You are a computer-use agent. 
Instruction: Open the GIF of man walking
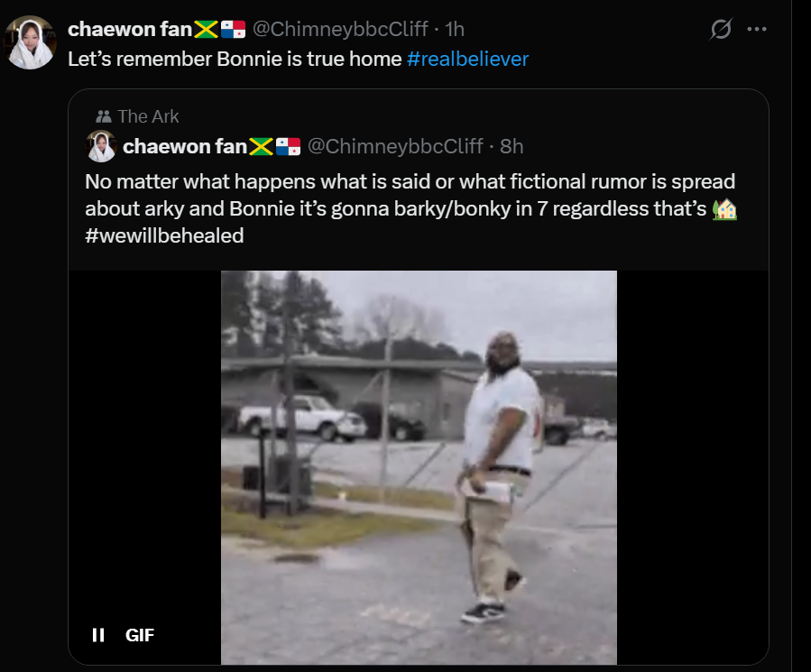click(419, 467)
